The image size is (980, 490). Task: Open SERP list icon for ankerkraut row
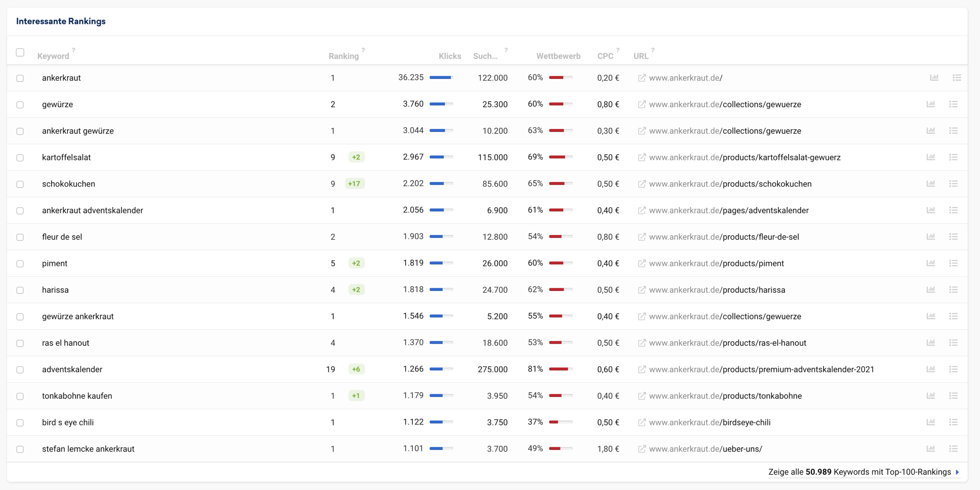957,78
